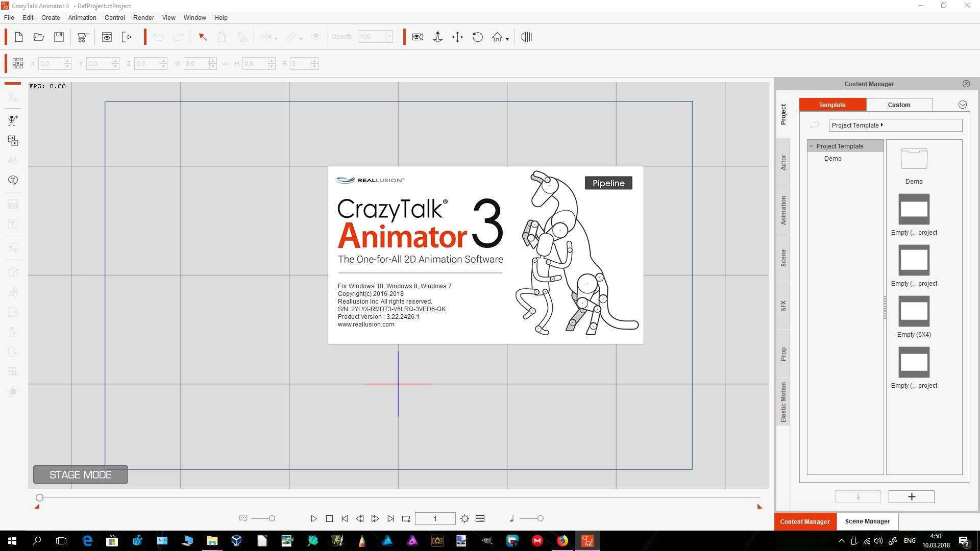This screenshot has height=551, width=980.
Task: Select the red arrow pick tool
Action: click(x=202, y=37)
